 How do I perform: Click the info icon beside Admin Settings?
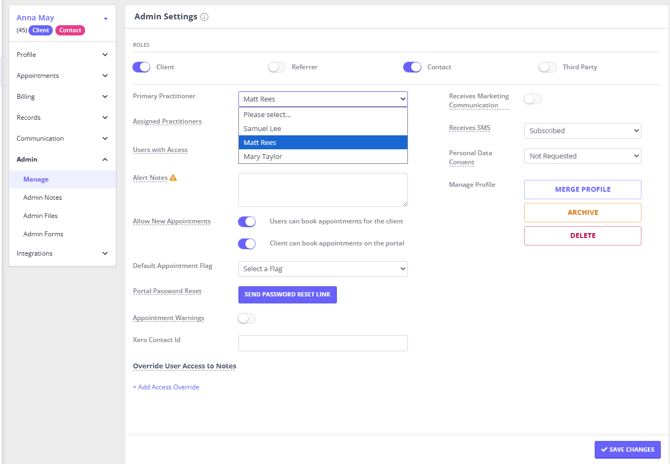(205, 17)
